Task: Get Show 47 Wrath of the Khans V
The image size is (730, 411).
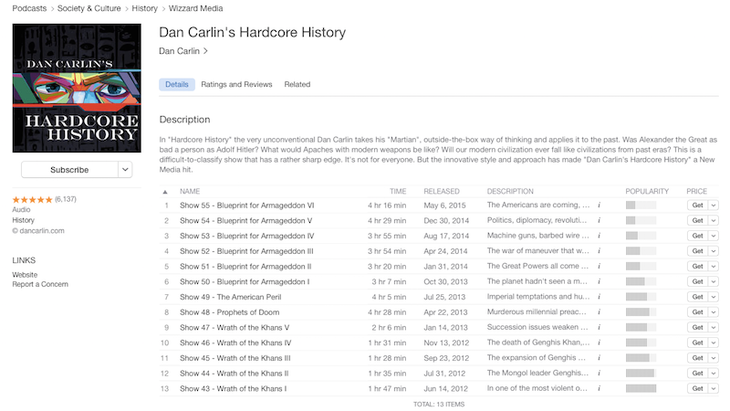Action: (697, 327)
